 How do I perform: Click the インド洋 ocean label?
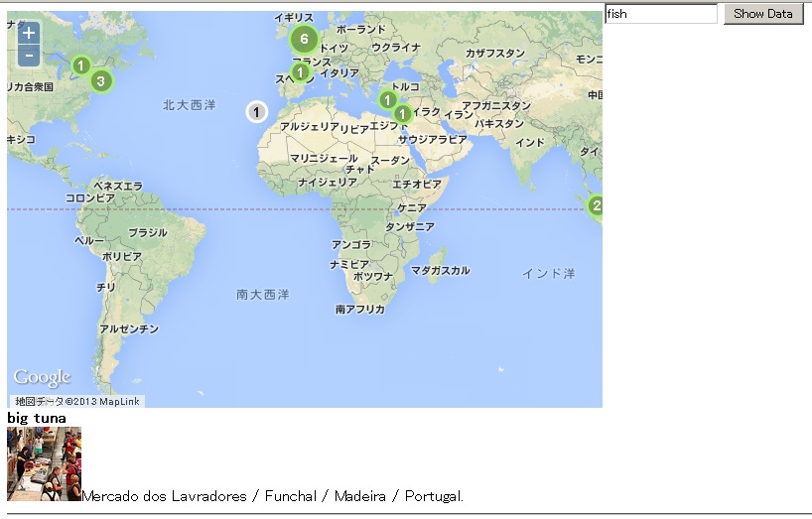click(x=548, y=273)
